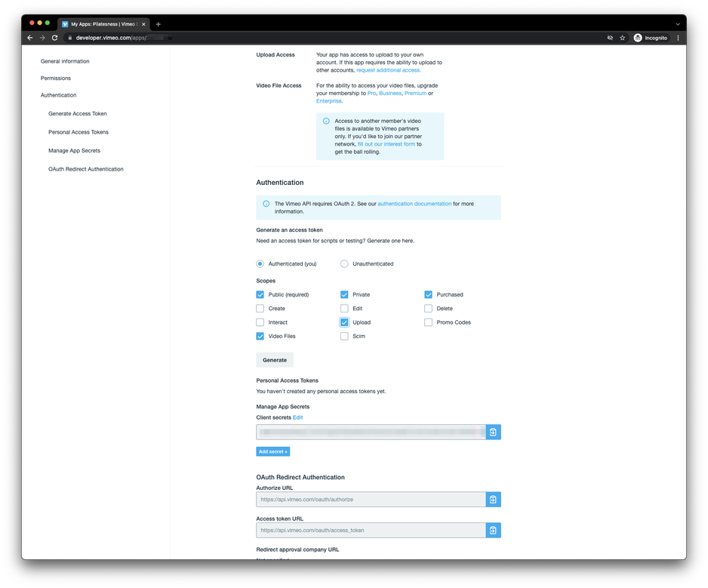Tick the Delete scope checkbox

coord(428,309)
